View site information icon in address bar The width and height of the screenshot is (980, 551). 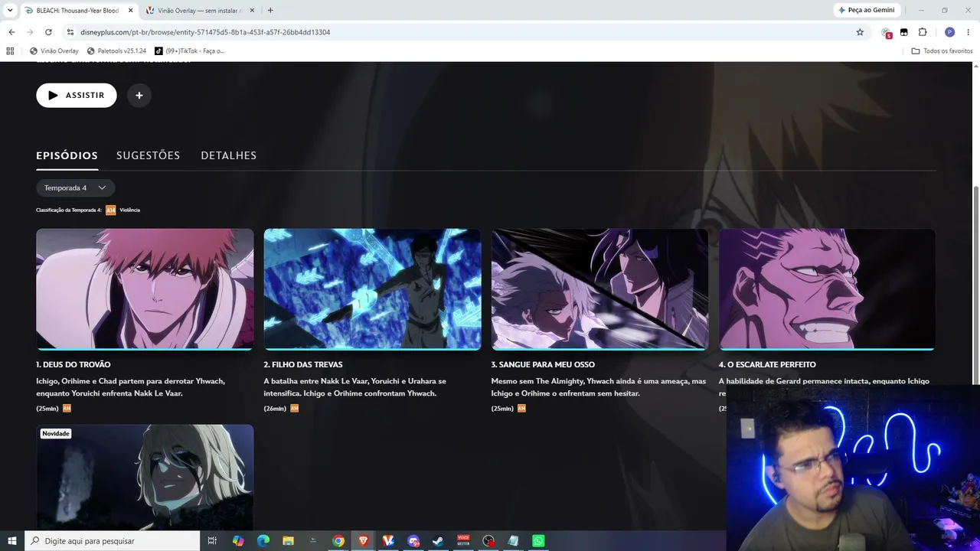tap(70, 32)
